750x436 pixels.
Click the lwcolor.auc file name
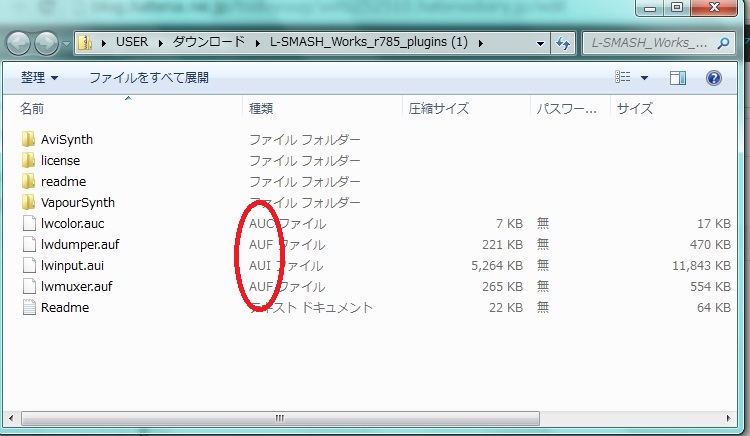[x=73, y=224]
